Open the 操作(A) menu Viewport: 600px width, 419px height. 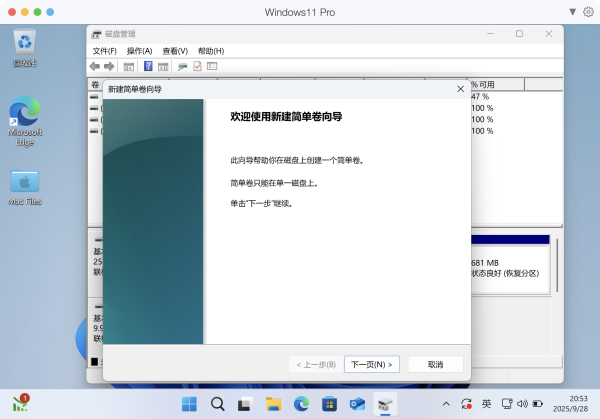click(x=139, y=51)
